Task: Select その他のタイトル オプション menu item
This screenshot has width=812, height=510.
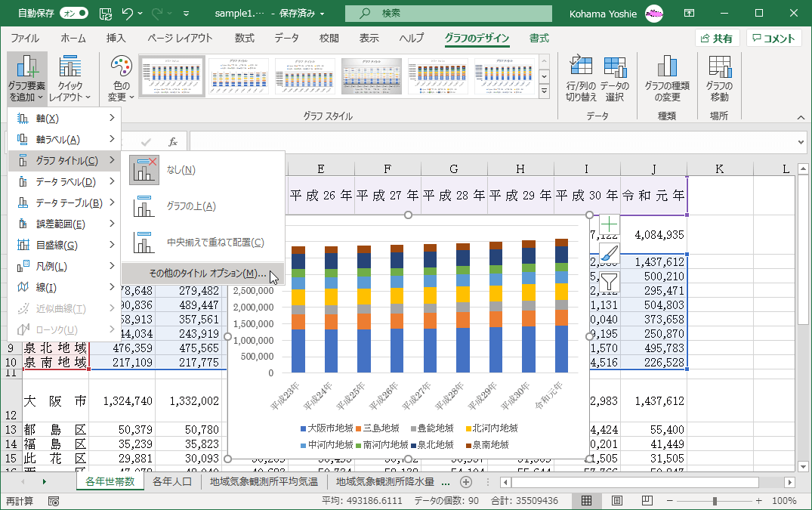Action: [202, 273]
